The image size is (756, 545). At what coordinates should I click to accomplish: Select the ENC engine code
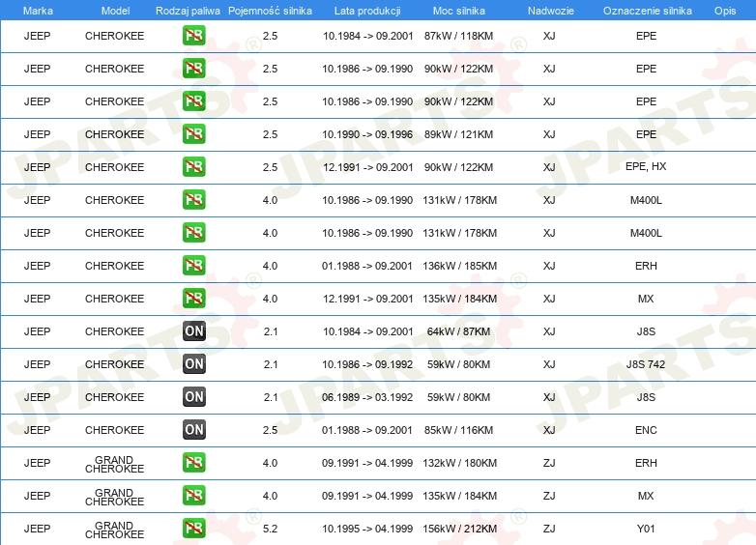coord(646,430)
